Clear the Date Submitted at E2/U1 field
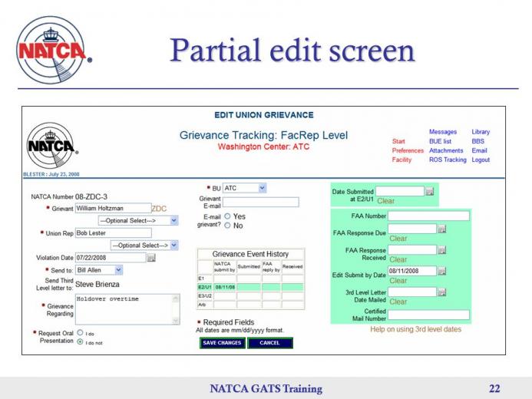Viewport: 532px width, 399px height. [386, 201]
